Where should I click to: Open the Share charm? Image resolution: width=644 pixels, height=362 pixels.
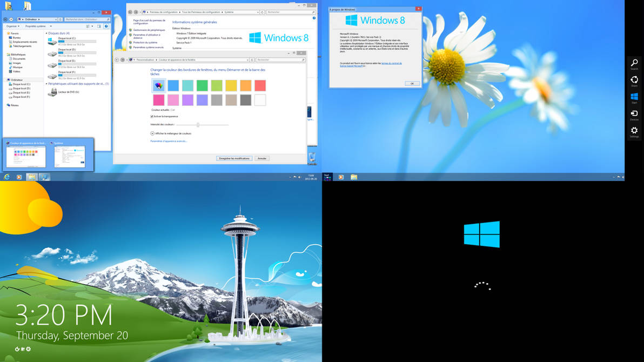(x=634, y=79)
